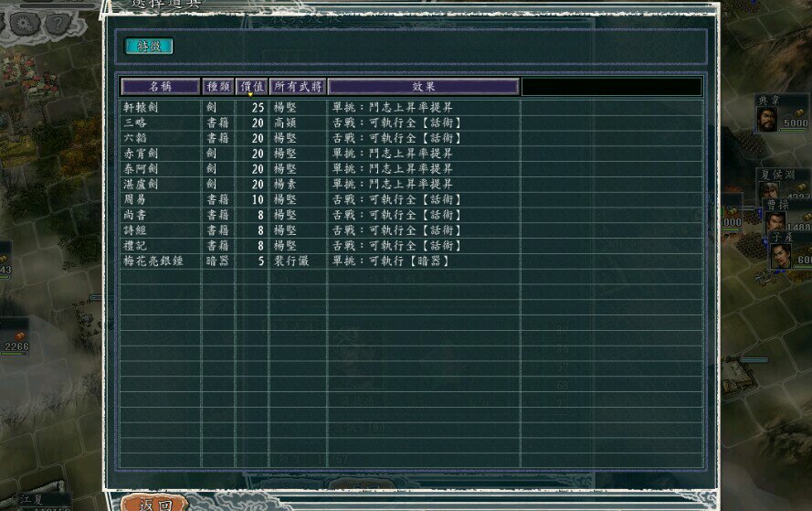Click the effect text in the 軒轅劍 row

pos(393,107)
